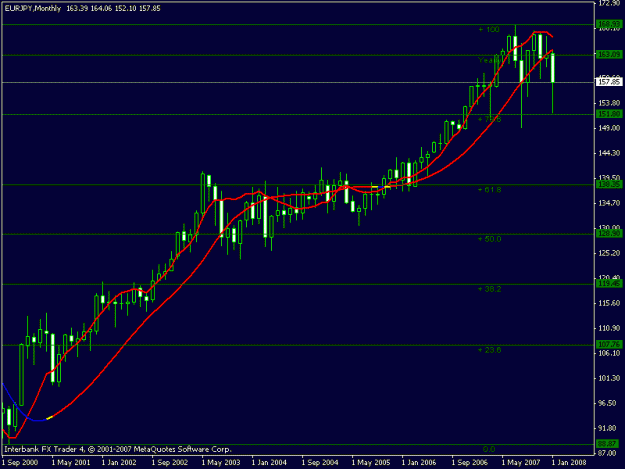This screenshot has height=469, width=625.
Task: Click the 1 Jan 2006 date label
Action: click(419, 463)
